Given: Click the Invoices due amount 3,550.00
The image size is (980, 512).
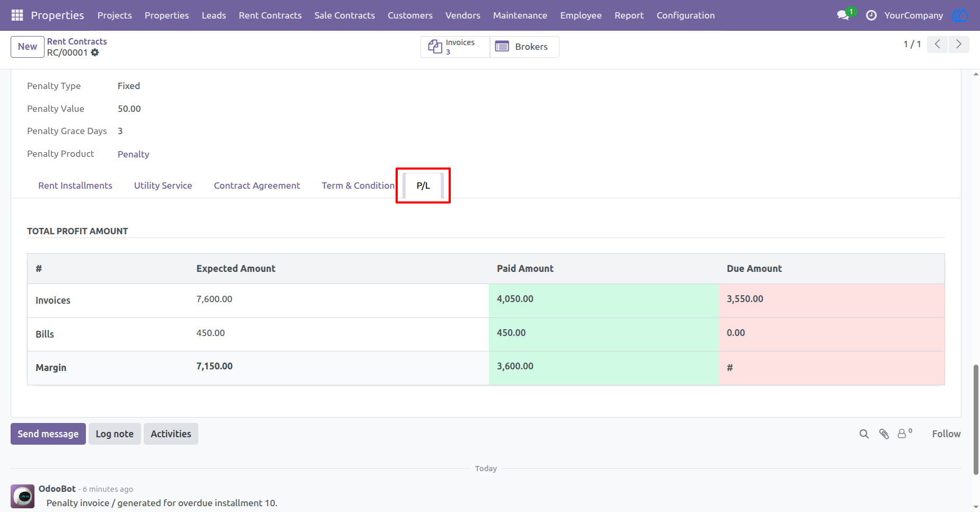Looking at the screenshot, I should click(x=745, y=299).
